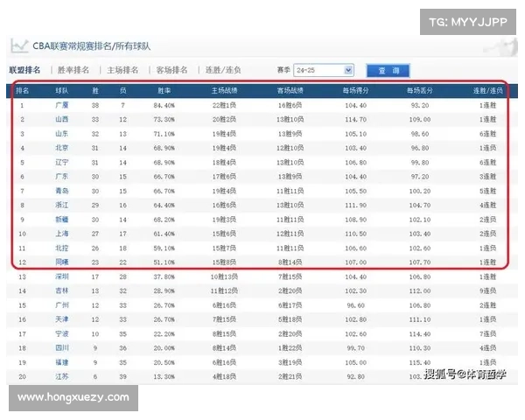Viewport: 525px width, 420px height.
Task: Open the 宁波 team link
Action: tap(62, 334)
